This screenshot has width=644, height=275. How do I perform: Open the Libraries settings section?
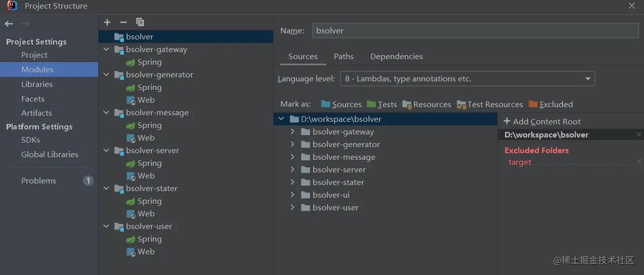pyautogui.click(x=37, y=84)
